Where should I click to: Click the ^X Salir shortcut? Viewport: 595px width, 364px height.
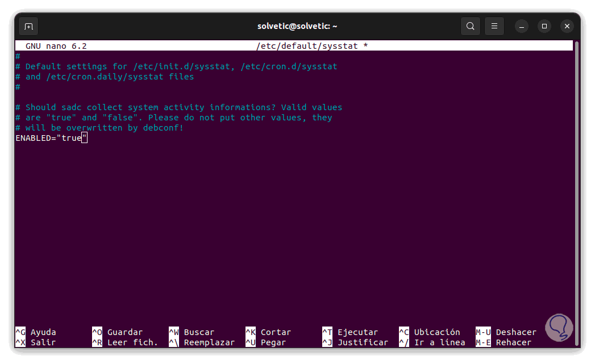pos(36,342)
